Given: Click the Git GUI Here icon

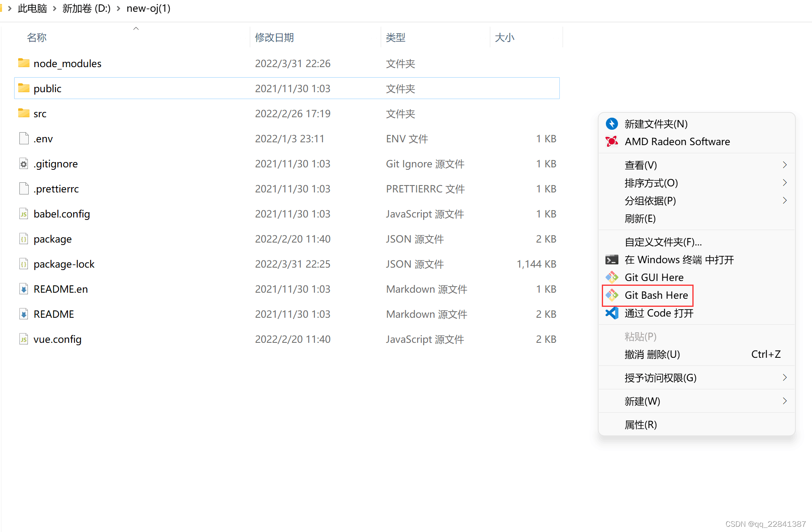Looking at the screenshot, I should 612,277.
